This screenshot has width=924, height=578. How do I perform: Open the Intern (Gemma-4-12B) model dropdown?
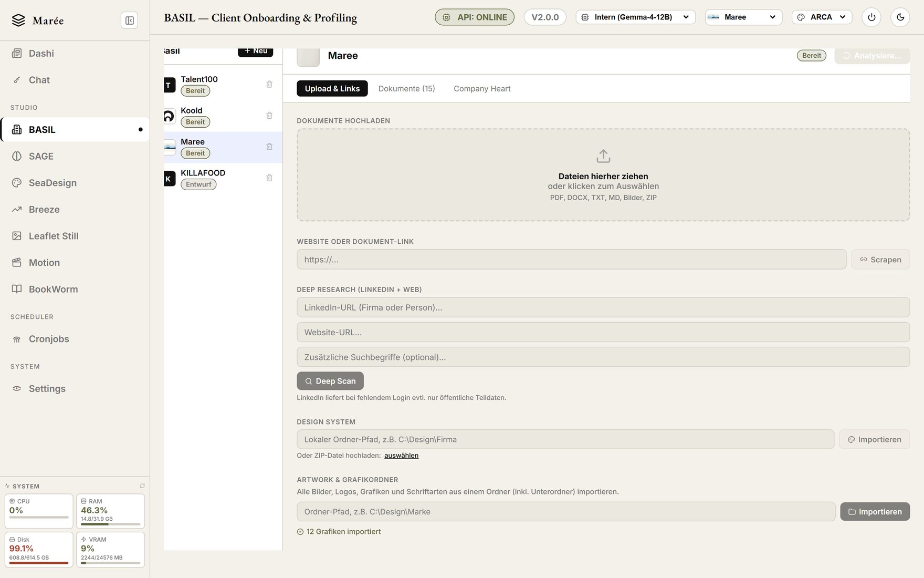coord(636,17)
